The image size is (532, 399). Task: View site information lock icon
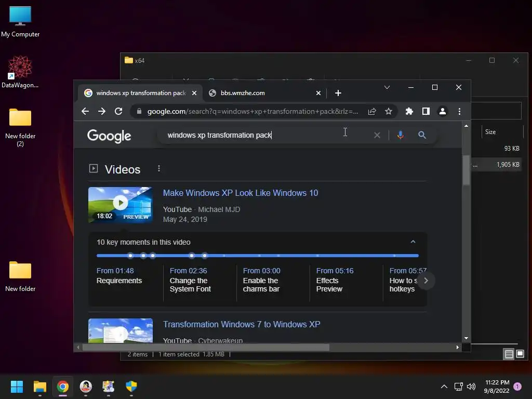[x=139, y=111]
